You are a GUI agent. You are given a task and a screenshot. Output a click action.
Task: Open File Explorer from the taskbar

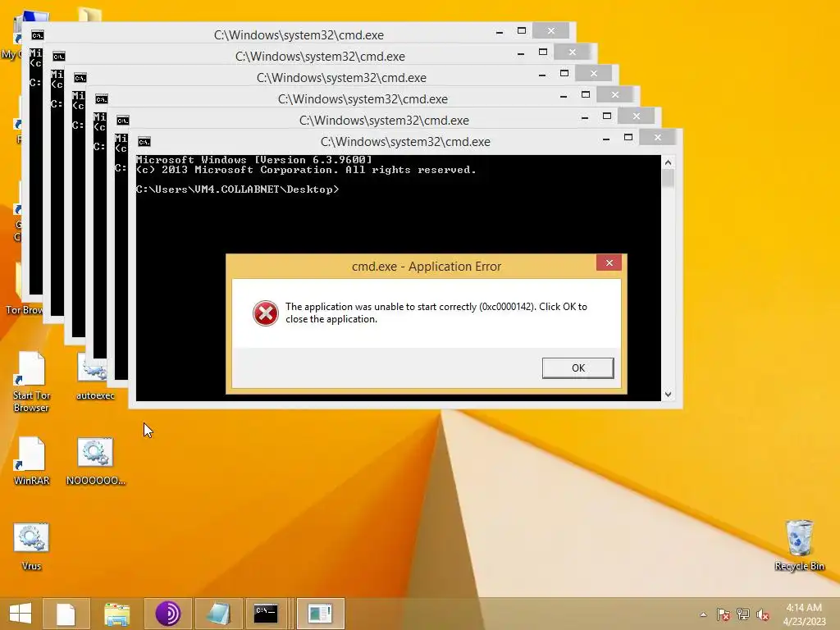point(116,614)
